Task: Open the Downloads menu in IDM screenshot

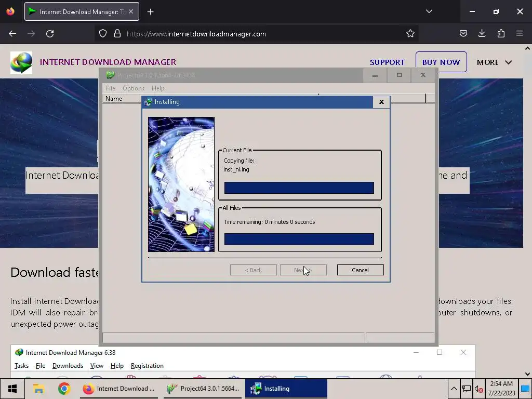Action: [x=68, y=366]
